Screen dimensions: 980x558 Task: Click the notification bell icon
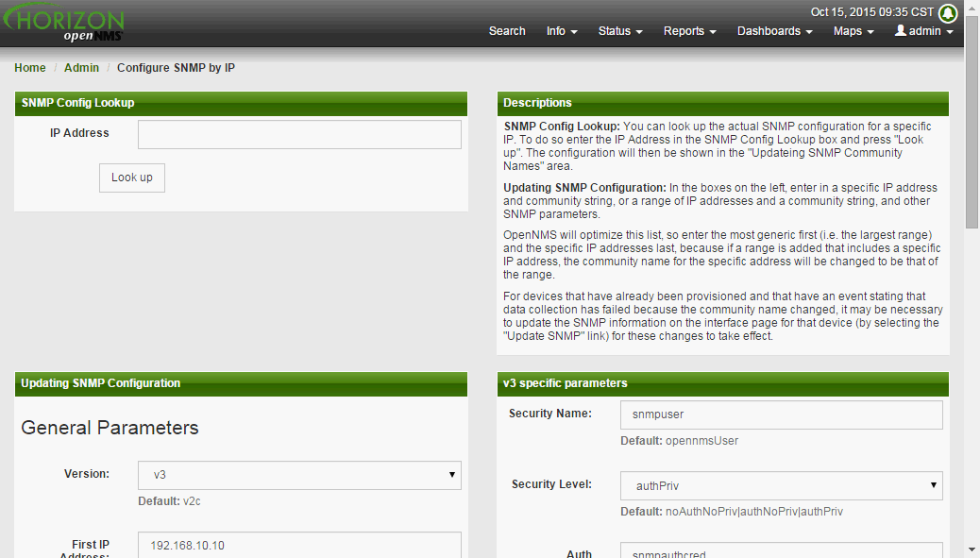pos(948,13)
